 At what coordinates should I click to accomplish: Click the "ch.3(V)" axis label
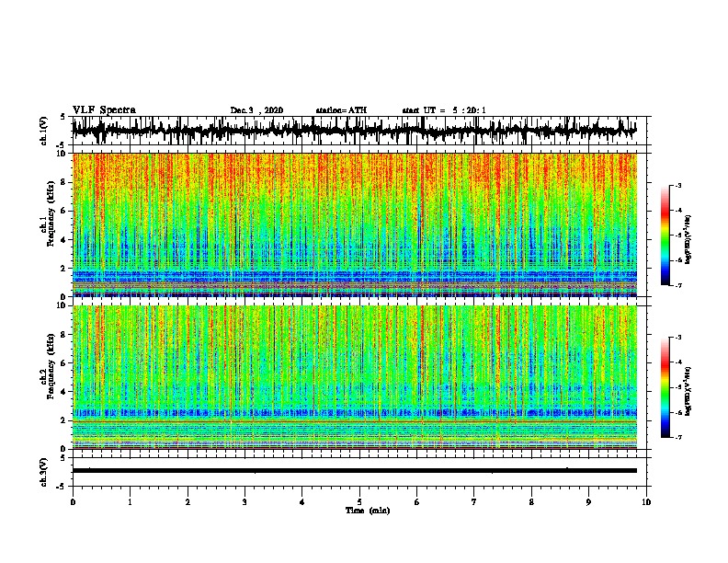pos(44,472)
